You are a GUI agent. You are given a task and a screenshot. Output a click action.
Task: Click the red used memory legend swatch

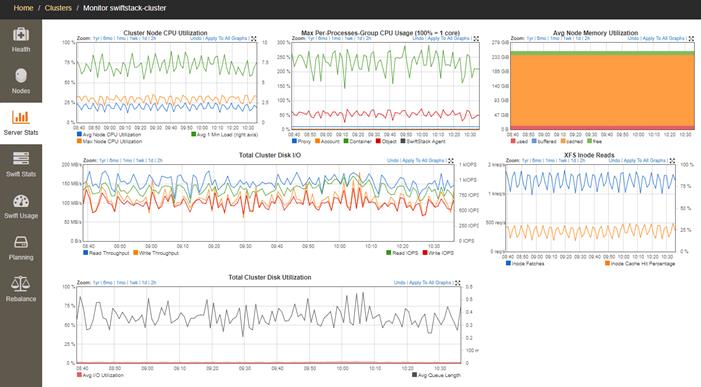pyautogui.click(x=513, y=141)
